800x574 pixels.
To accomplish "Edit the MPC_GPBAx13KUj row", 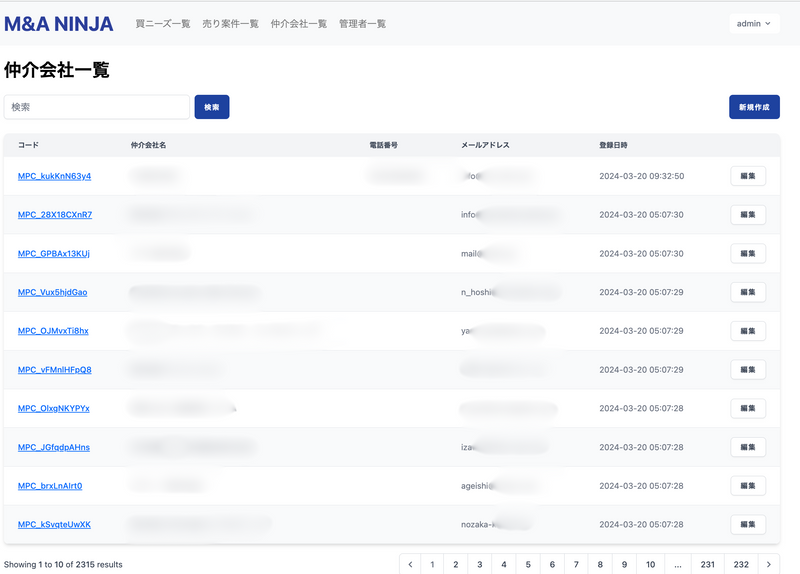I will [748, 253].
